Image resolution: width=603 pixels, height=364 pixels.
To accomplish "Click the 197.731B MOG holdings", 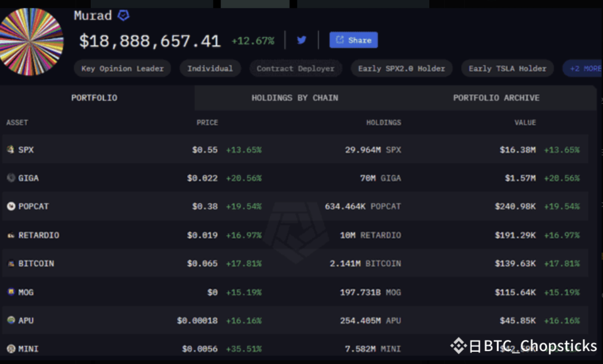I will [370, 292].
